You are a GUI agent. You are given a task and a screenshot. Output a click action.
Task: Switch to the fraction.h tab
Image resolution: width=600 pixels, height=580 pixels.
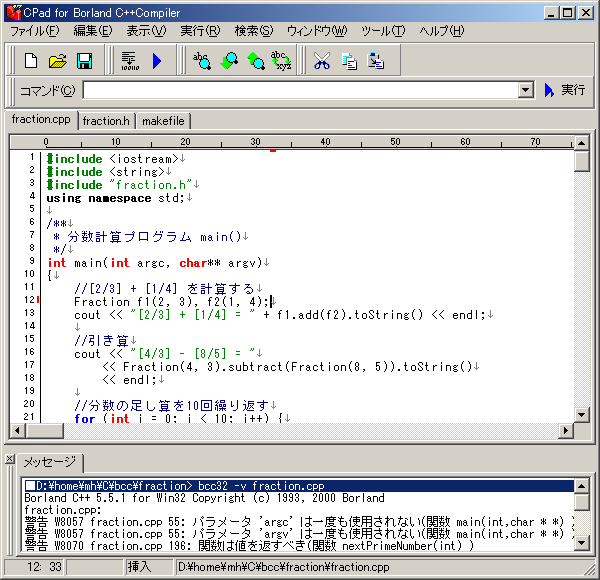tap(106, 121)
